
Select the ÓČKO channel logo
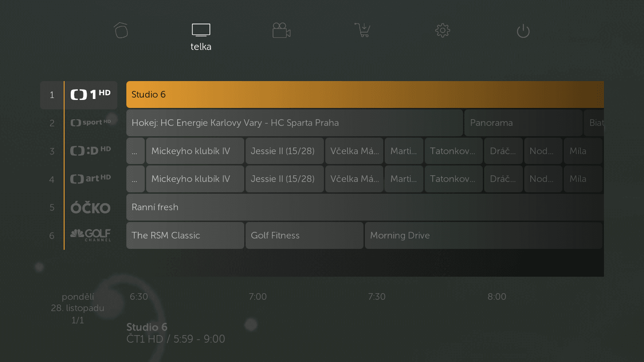point(91,207)
